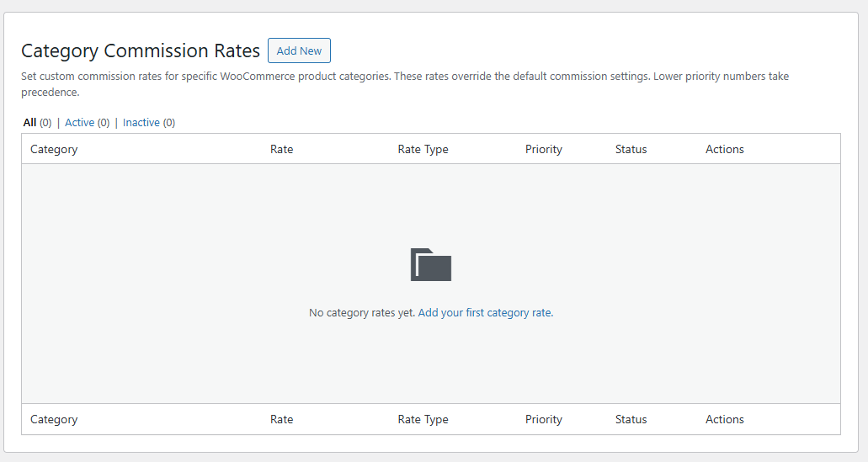
Task: Click the 'No category rates yet.' message
Action: (x=362, y=312)
